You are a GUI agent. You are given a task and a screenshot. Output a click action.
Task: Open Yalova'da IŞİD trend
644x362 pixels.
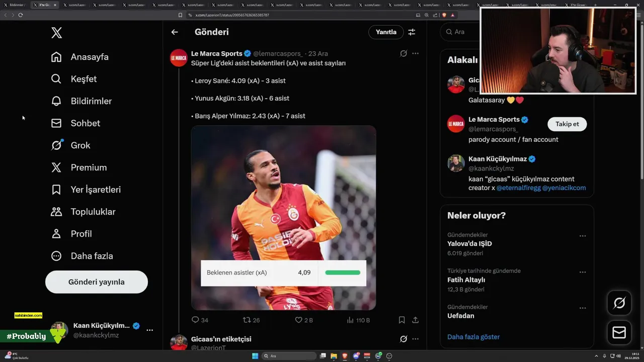tap(469, 244)
